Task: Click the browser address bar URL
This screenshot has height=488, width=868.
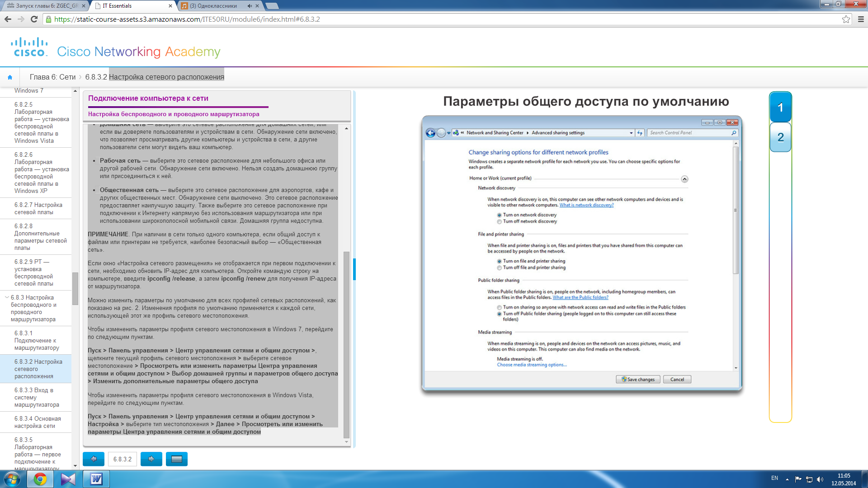Action: point(187,19)
